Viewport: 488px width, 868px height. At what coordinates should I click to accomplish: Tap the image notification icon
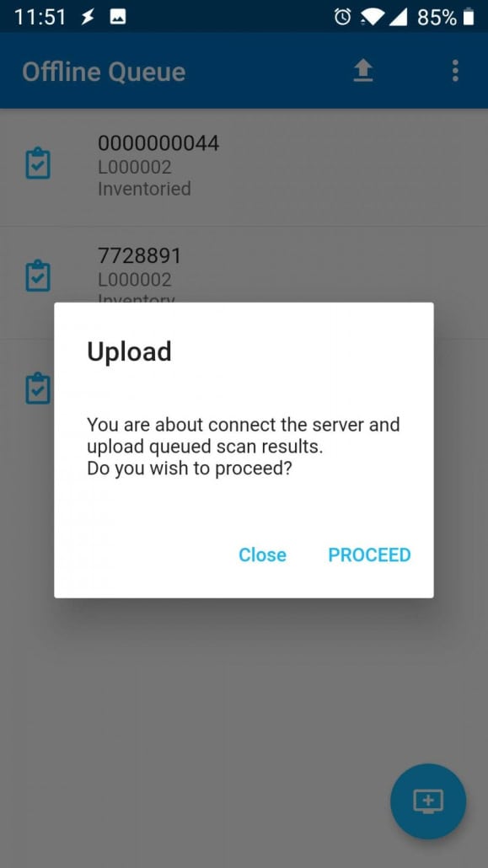coord(117,17)
